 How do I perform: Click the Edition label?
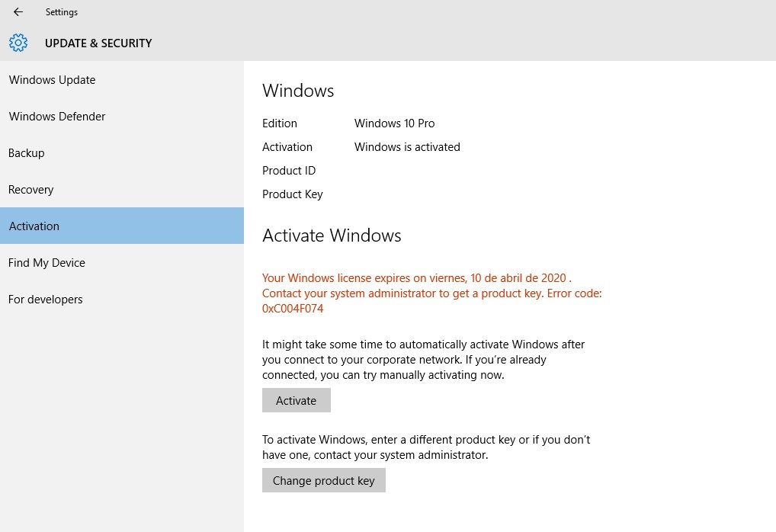(x=280, y=123)
